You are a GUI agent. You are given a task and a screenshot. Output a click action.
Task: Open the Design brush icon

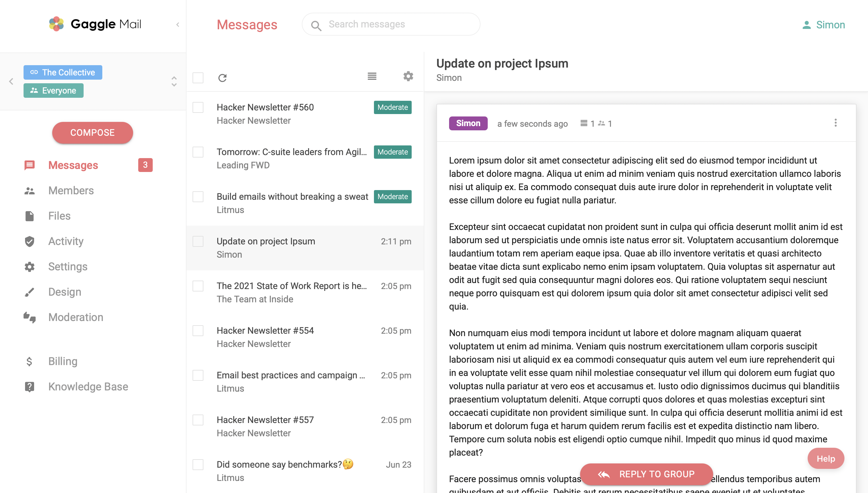pyautogui.click(x=29, y=292)
